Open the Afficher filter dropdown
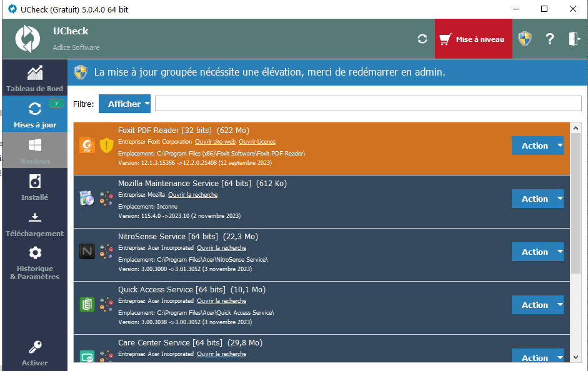The height and width of the screenshot is (371, 588). [124, 104]
